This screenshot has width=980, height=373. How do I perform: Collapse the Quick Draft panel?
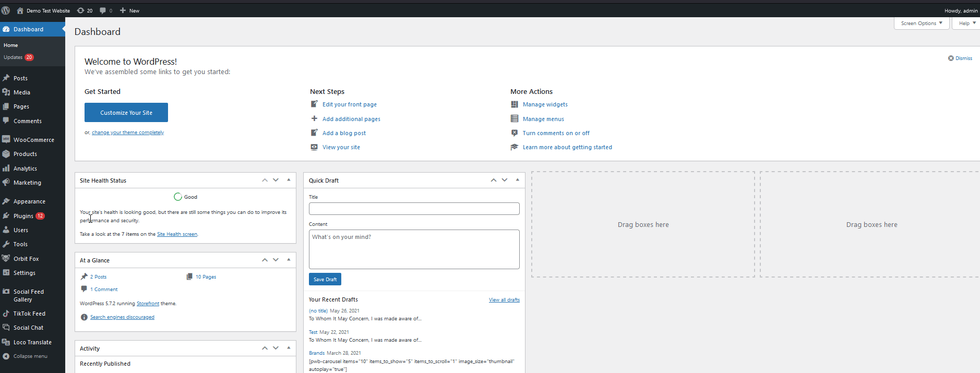coord(517,180)
